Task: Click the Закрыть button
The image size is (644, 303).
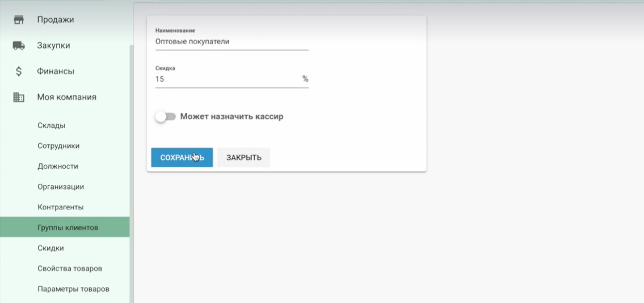Action: [243, 158]
